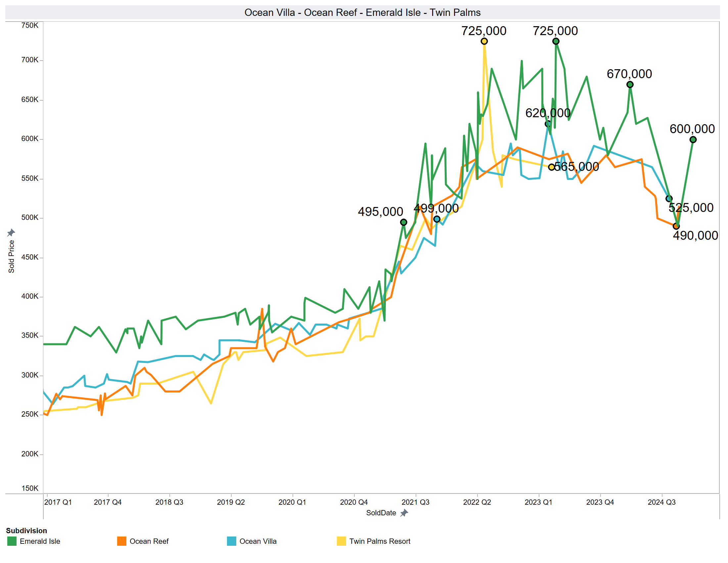728x563 pixels.
Task: Click the pin icon next to SoldDate label
Action: [x=404, y=513]
